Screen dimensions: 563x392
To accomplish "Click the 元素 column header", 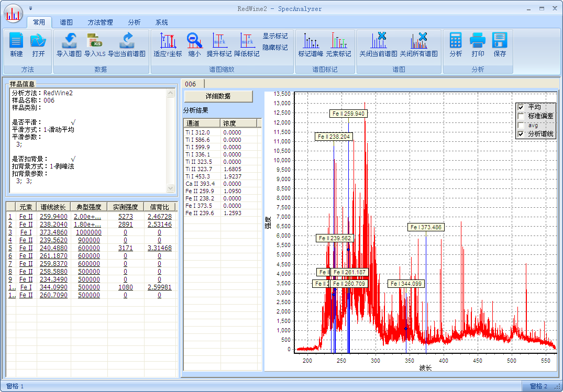I will click(x=26, y=207).
